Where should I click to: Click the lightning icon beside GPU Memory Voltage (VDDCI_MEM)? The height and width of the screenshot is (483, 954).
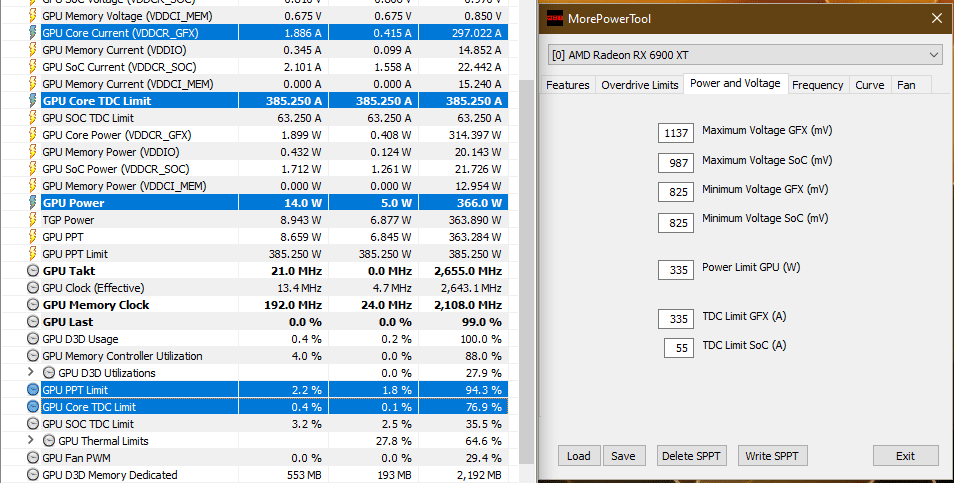click(x=33, y=16)
